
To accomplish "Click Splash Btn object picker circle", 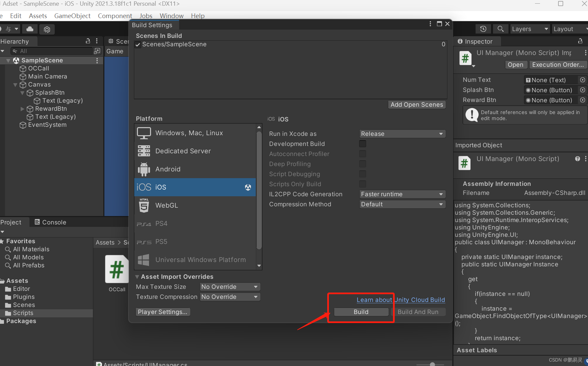I will point(583,90).
